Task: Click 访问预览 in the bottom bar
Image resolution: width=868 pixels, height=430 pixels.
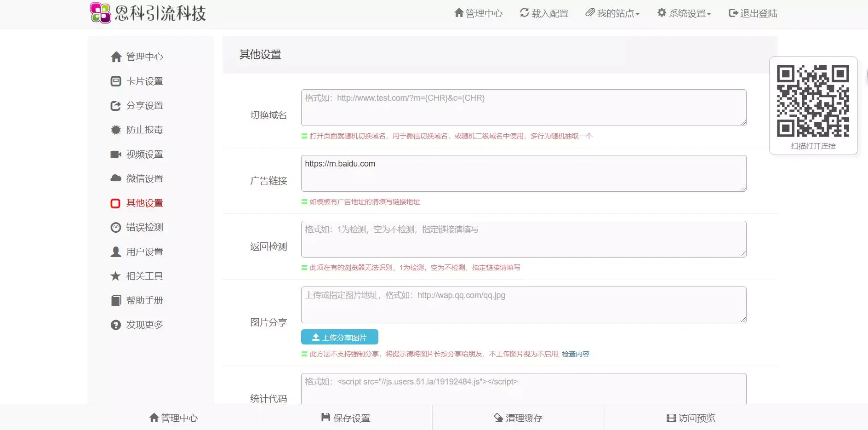Action: [x=691, y=418]
